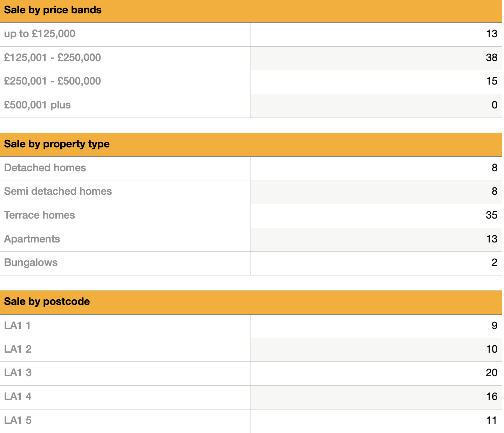Click the 'Detached homes' row label
504x433 pixels.
tap(45, 168)
